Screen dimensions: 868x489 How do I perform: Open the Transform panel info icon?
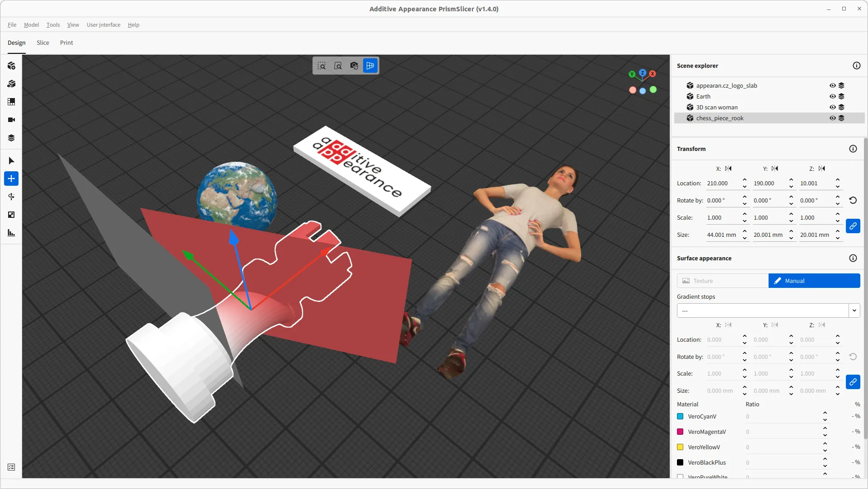pyautogui.click(x=853, y=148)
